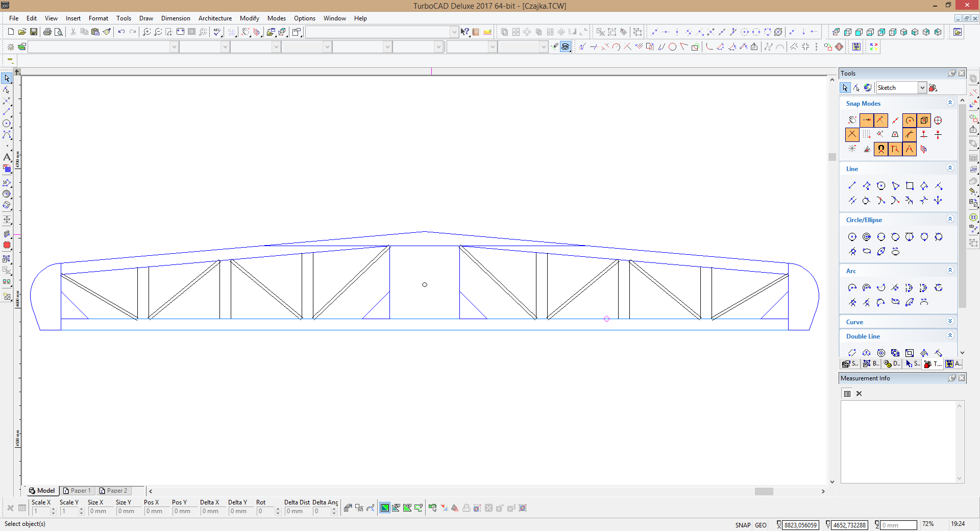Click the SNAP status bar button
Viewport: 980px width, 531px height.
(743, 525)
